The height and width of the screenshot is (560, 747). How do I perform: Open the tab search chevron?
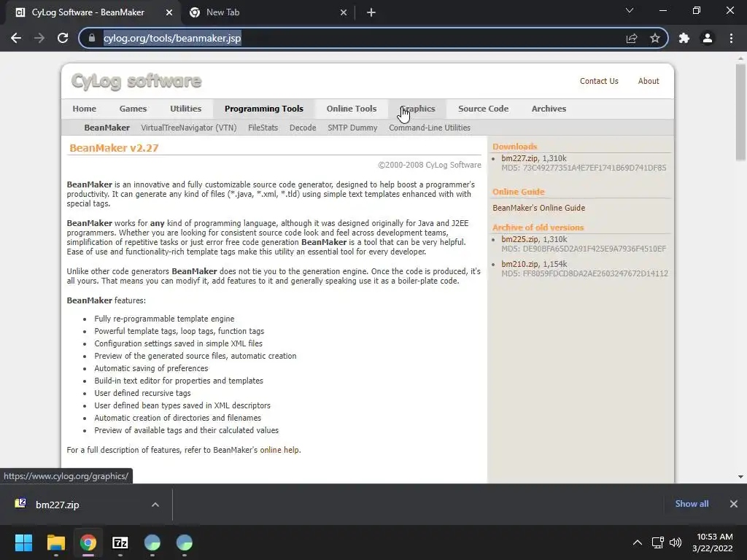pyautogui.click(x=630, y=10)
